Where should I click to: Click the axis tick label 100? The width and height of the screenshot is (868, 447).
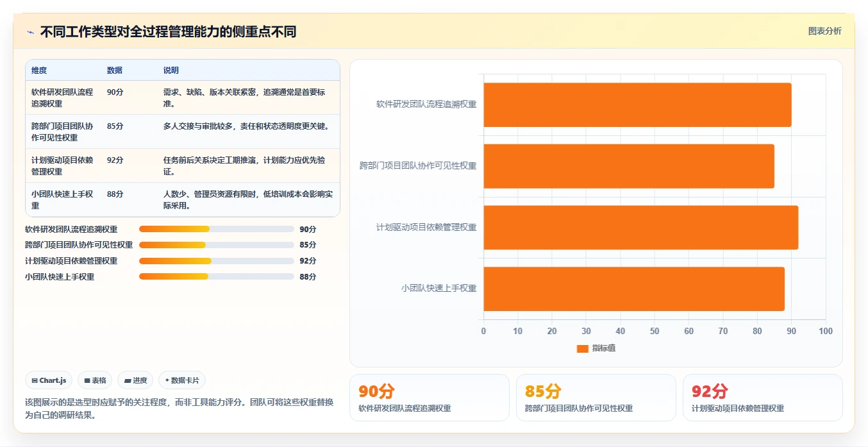point(826,332)
